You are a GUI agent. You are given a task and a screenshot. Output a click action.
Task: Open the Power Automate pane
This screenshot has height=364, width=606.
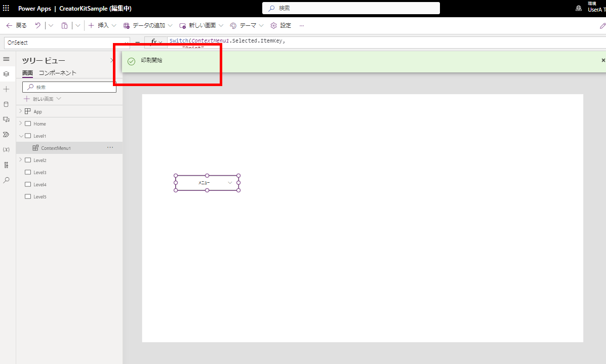tap(7, 135)
